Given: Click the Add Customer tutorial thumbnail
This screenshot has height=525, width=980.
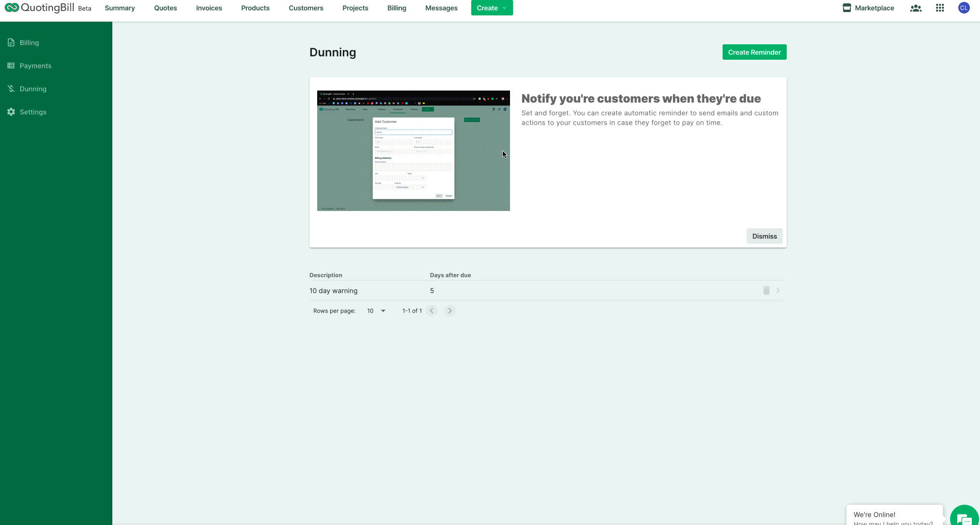Looking at the screenshot, I should [x=413, y=151].
